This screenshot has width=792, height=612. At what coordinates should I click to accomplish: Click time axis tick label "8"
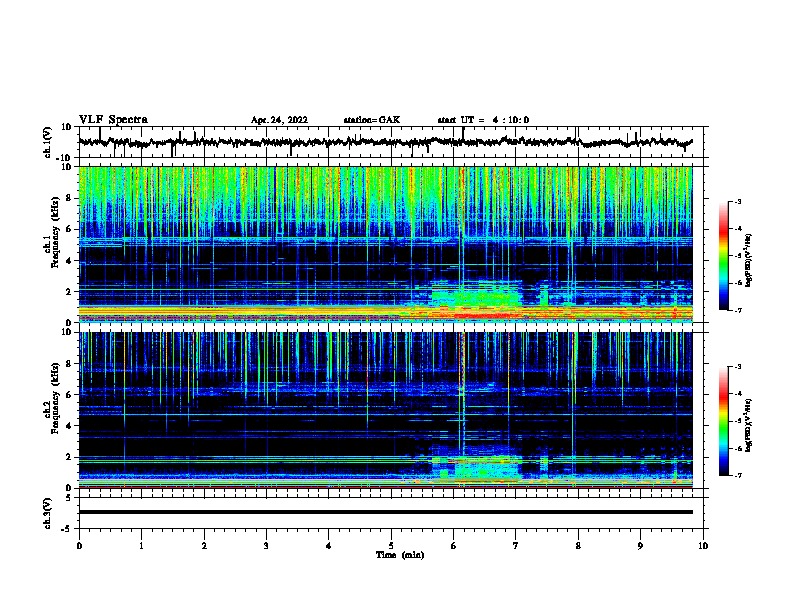(x=578, y=546)
